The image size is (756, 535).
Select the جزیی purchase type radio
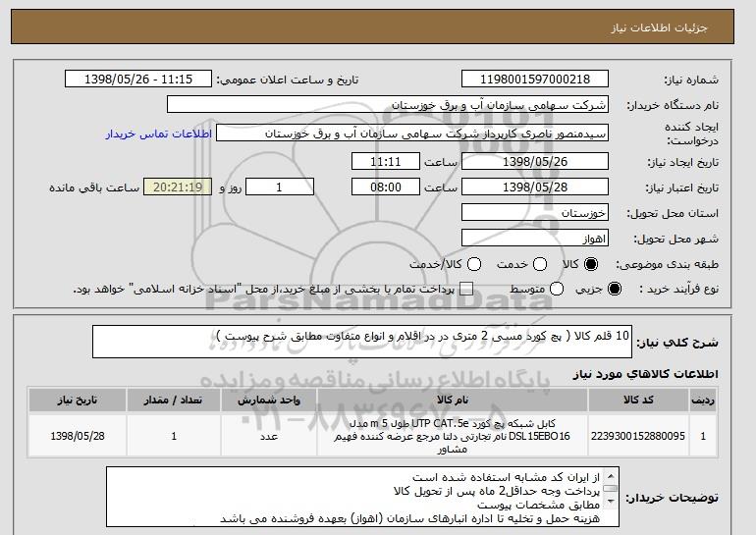(x=615, y=289)
